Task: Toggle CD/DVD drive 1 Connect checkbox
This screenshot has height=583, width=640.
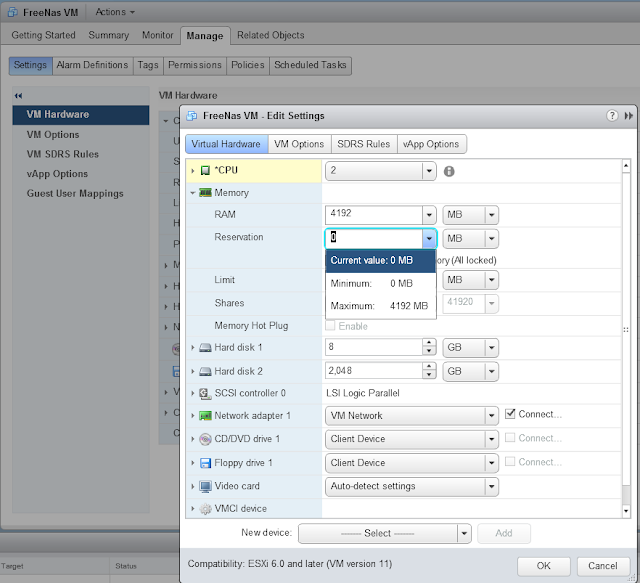Action: [510, 438]
